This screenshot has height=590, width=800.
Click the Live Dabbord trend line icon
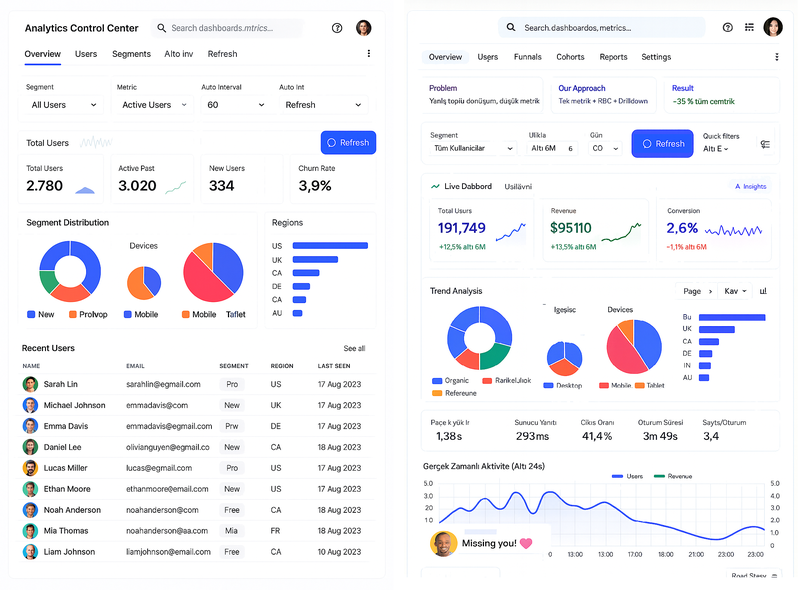tap(435, 186)
